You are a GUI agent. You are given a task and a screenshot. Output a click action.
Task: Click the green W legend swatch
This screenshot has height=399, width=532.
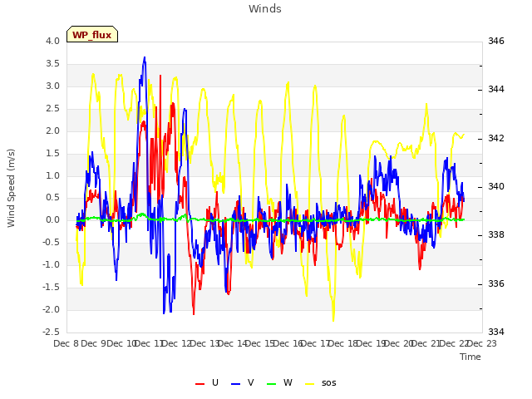pyautogui.click(x=272, y=383)
